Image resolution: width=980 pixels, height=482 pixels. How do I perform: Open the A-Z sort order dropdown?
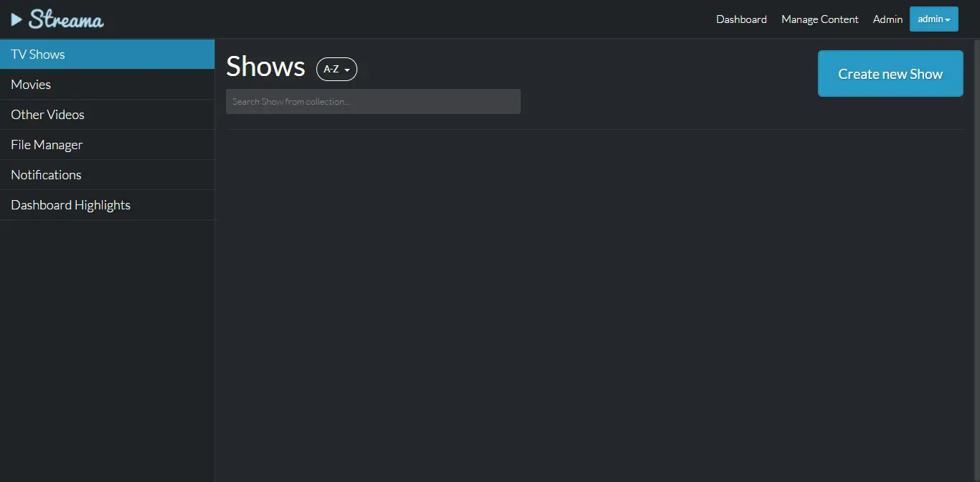(336, 70)
